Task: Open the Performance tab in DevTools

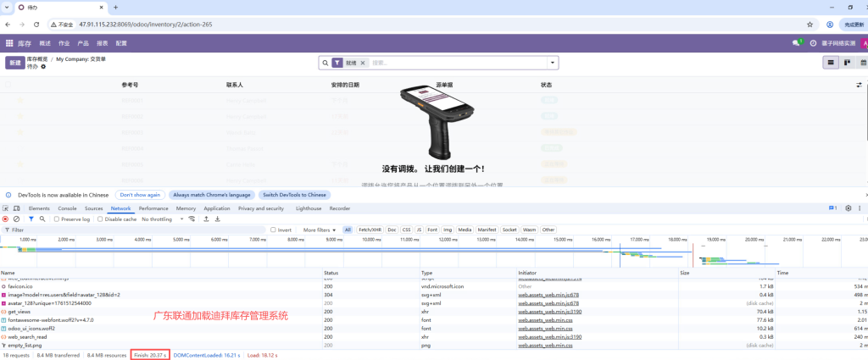Action: coord(153,208)
